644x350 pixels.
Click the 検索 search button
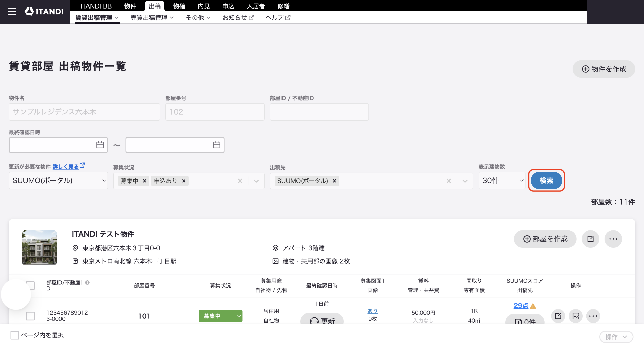[546, 180]
